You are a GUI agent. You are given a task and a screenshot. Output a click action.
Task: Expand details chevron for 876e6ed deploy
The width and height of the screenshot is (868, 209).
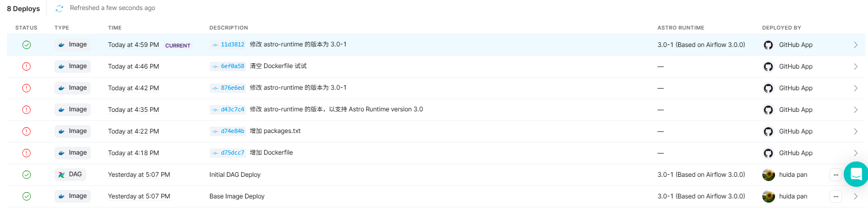point(855,88)
